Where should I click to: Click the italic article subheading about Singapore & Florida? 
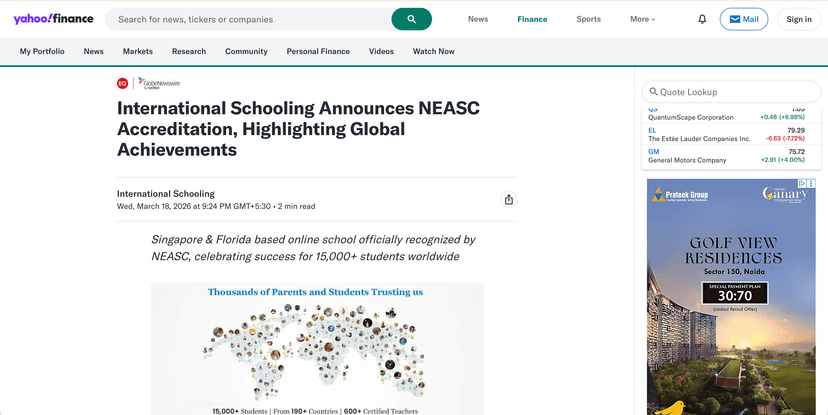[313, 248]
